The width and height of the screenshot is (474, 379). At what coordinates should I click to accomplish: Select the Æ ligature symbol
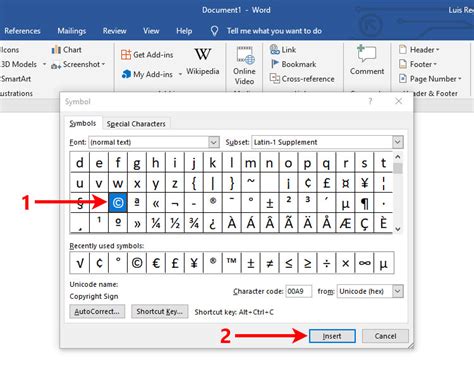345,222
